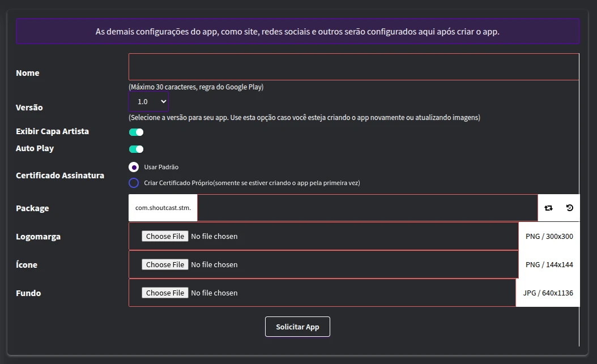Click the com.shoutcast.stm. package prefix
Viewport: 597px width, 364px height.
pos(163,208)
